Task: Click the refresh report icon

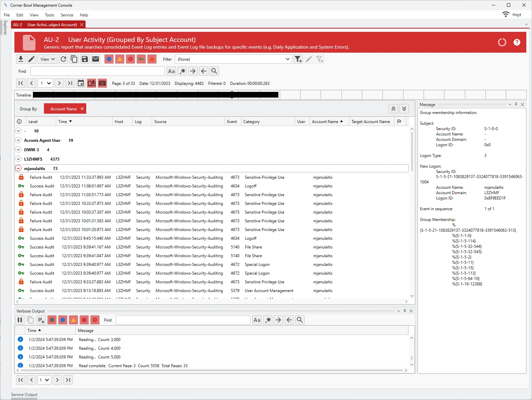Action: (x=63, y=59)
